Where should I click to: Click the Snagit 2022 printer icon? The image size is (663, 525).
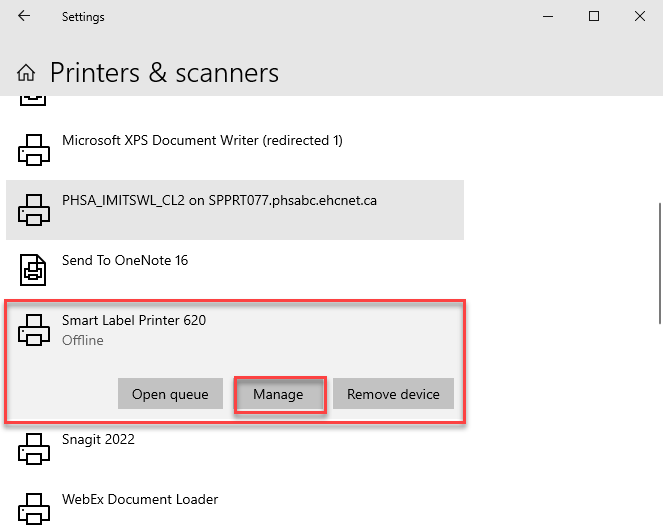34,449
